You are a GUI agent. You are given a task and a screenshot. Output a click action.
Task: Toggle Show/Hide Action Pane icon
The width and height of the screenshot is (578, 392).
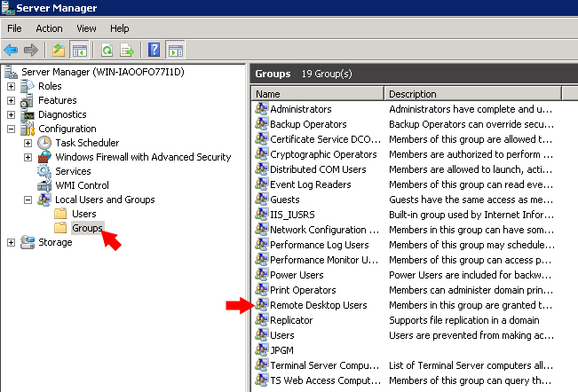[x=176, y=50]
